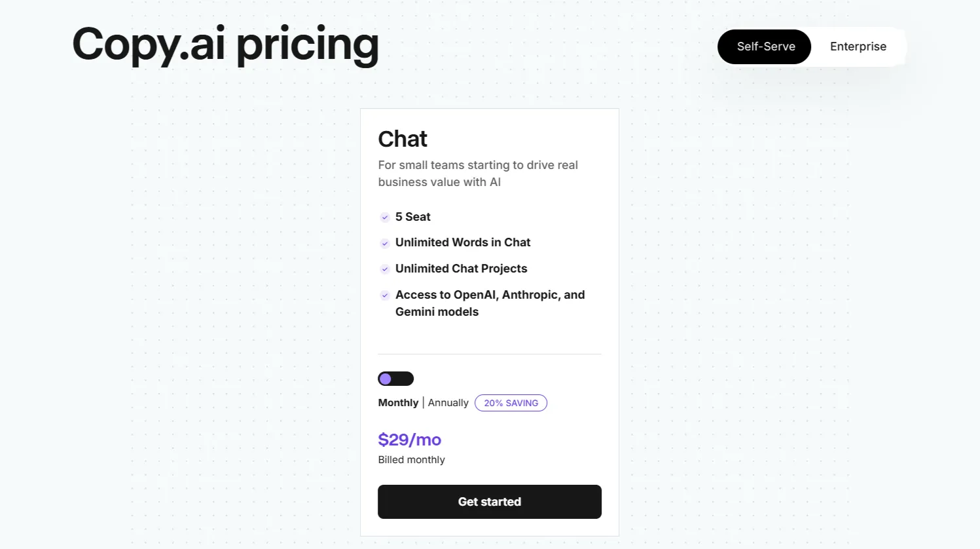980x549 pixels.
Task: Toggle the monthly/annual billing switch
Action: [x=395, y=379]
